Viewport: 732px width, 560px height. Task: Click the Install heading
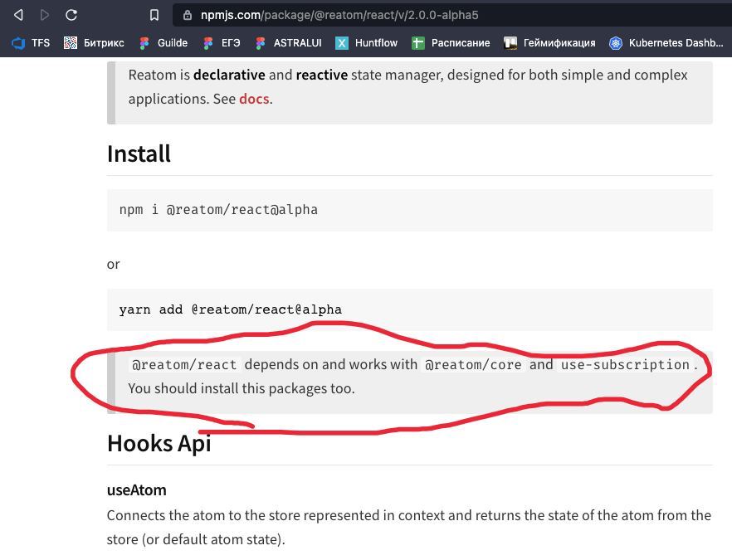coord(139,153)
